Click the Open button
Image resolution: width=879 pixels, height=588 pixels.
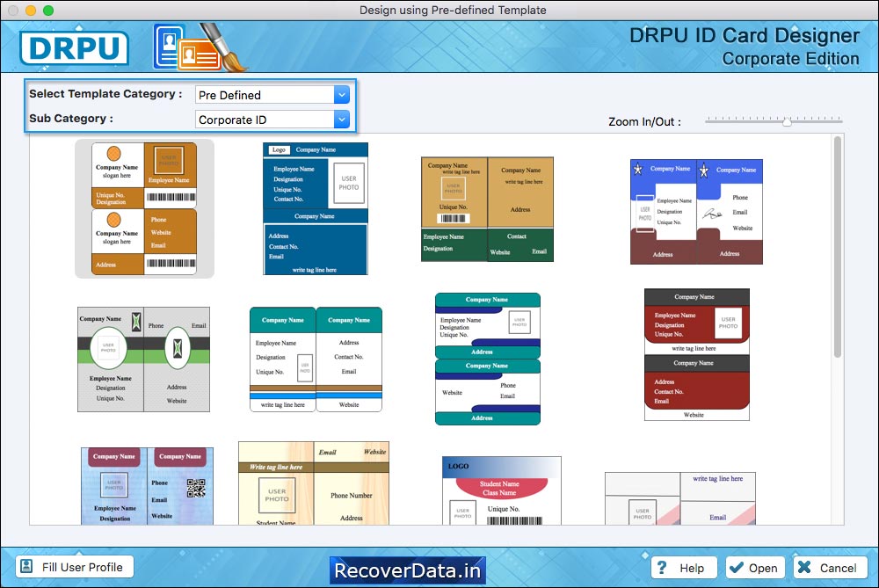point(754,568)
